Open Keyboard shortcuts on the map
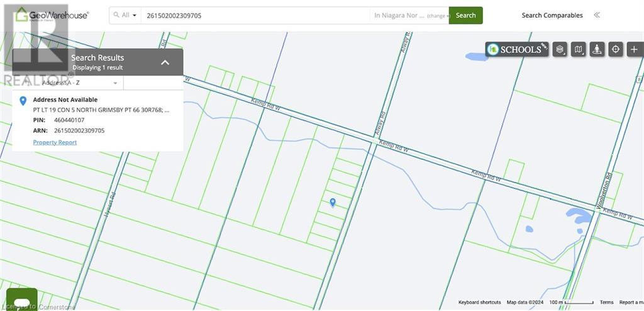This screenshot has height=311, width=644. 479,302
